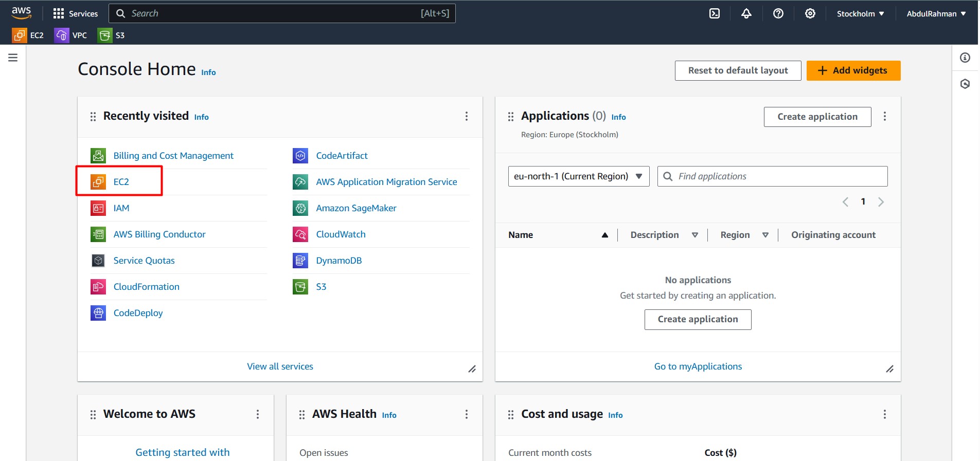Expand the Stockholm region selector
The height and width of the screenshot is (461, 980).
coord(860,14)
